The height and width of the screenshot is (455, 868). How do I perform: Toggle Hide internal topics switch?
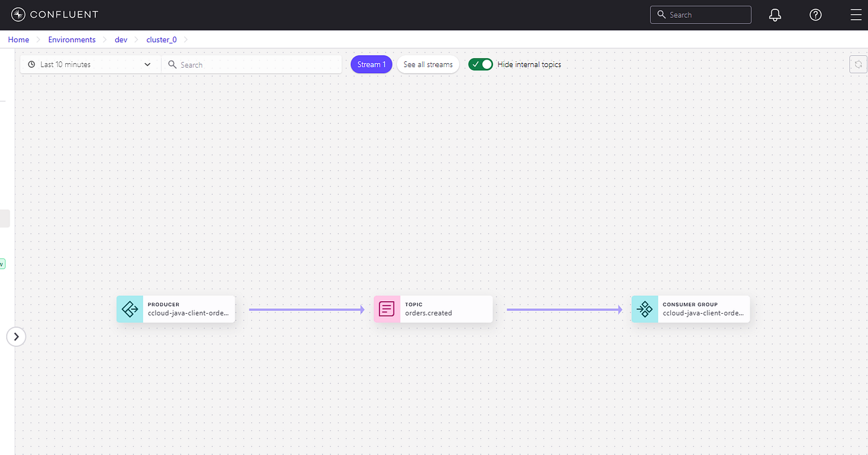480,64
